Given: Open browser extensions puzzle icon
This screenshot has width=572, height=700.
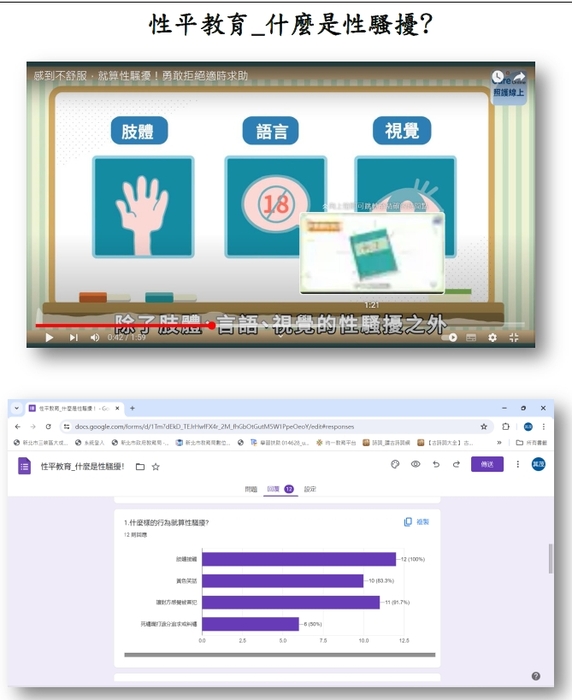Looking at the screenshot, I should [x=505, y=426].
